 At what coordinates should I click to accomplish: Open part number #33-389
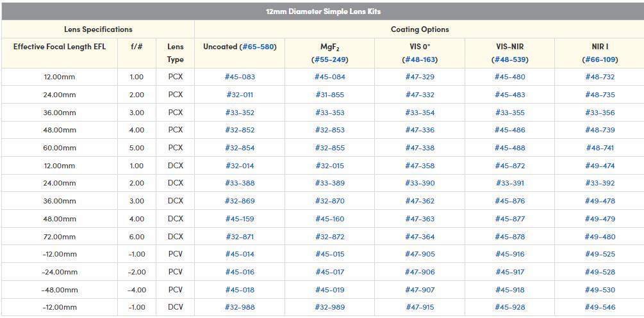(329, 183)
